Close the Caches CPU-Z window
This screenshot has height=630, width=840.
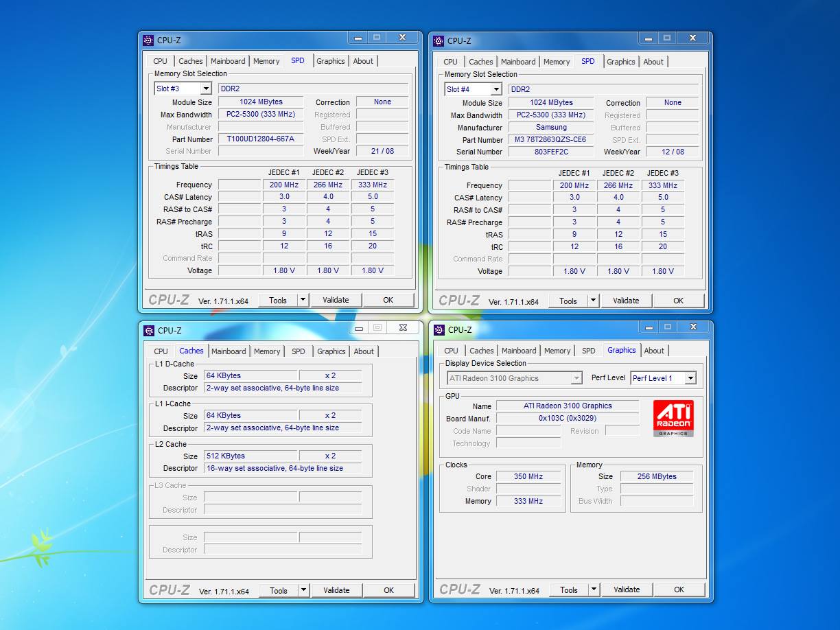(403, 328)
